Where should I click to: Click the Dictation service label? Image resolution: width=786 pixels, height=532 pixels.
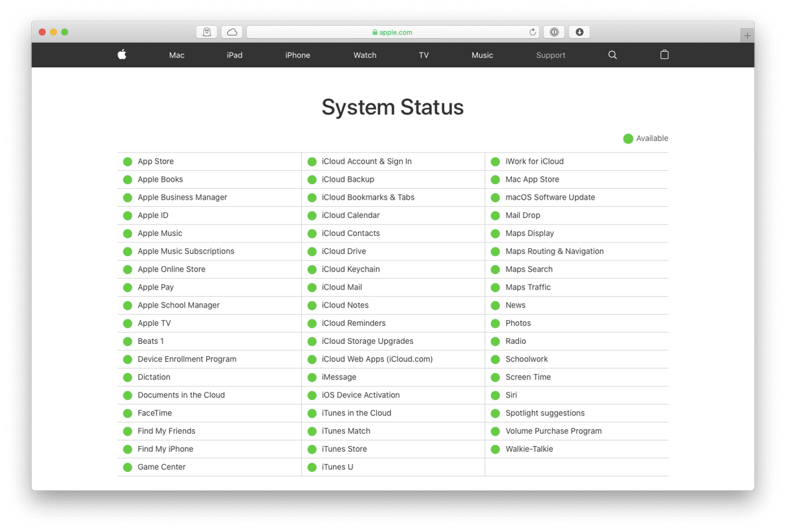[154, 378]
